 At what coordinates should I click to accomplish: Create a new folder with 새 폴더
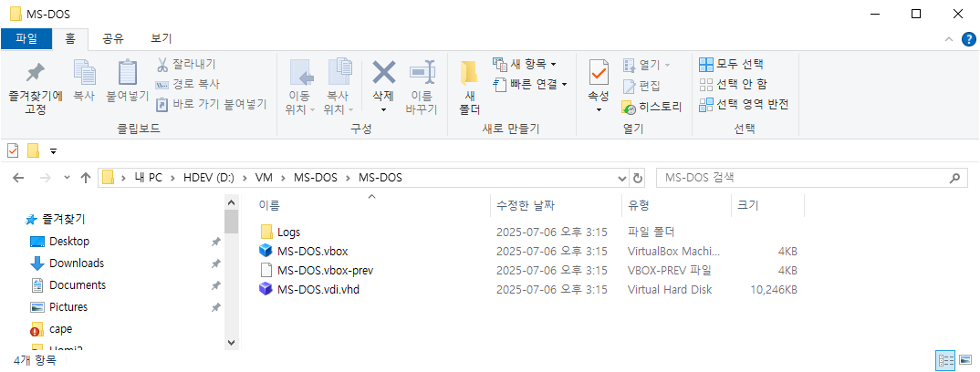pos(469,88)
